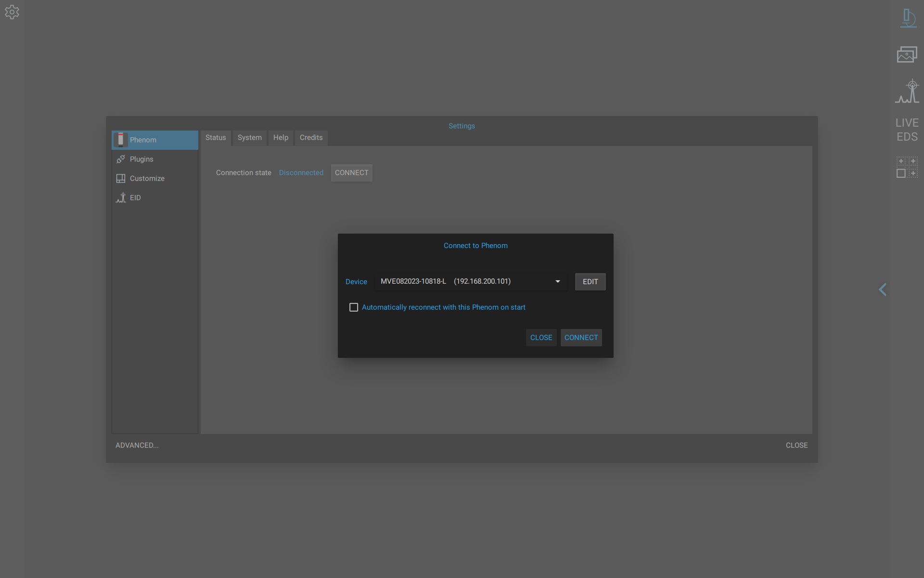
Task: Switch to the Status tab
Action: [216, 138]
